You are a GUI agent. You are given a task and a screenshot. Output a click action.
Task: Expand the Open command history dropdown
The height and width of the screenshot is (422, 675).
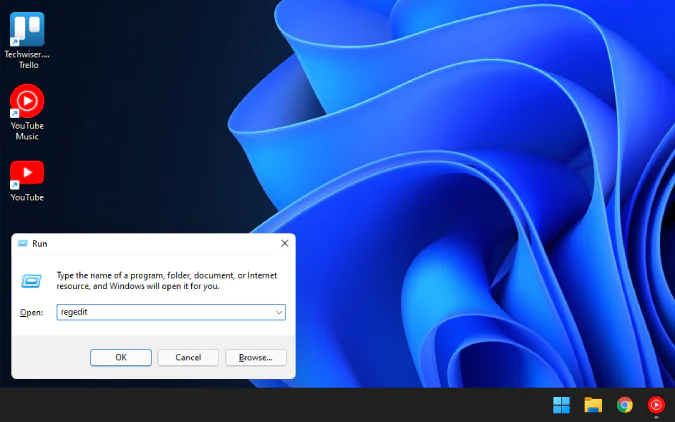(279, 313)
